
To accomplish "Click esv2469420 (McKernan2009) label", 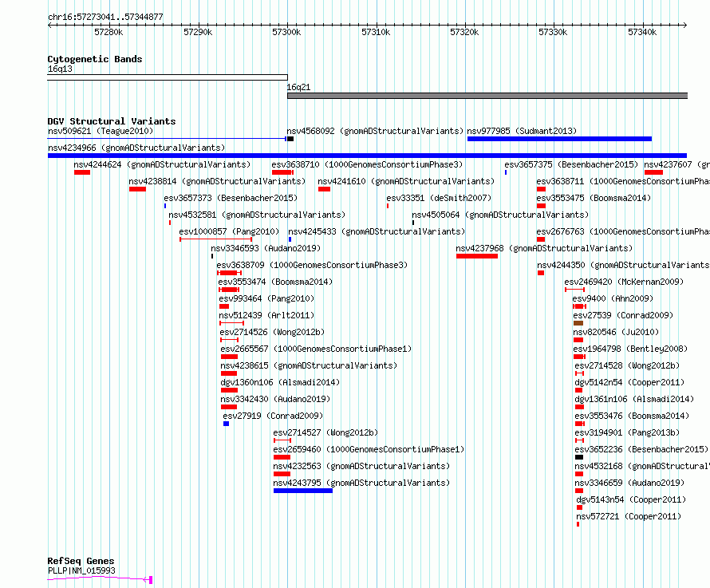I will (x=624, y=282).
